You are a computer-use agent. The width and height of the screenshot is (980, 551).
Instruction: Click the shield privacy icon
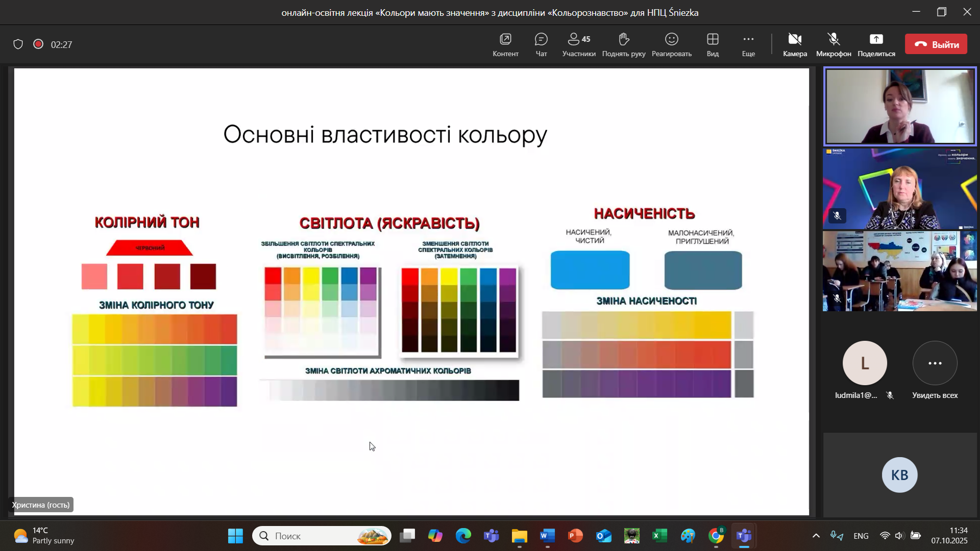pyautogui.click(x=18, y=44)
